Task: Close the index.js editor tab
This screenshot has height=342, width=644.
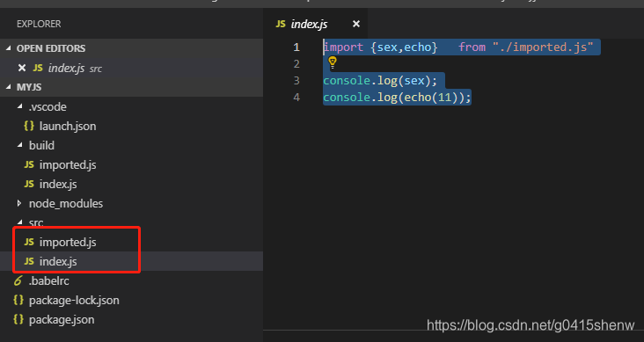Action: pyautogui.click(x=356, y=25)
